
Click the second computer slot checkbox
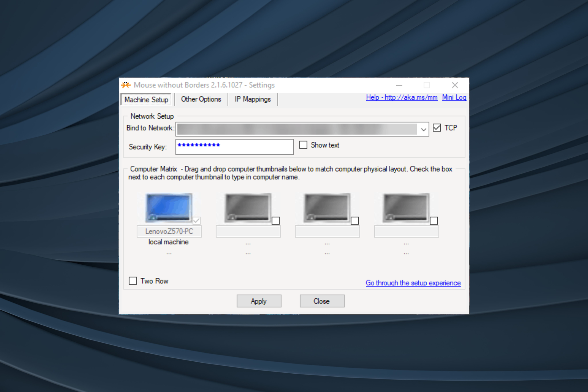275,221
